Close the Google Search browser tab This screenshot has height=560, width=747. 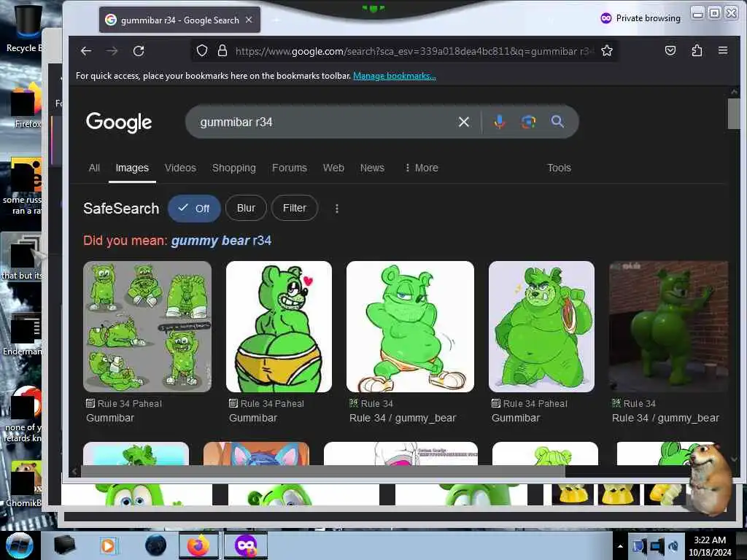pos(249,20)
